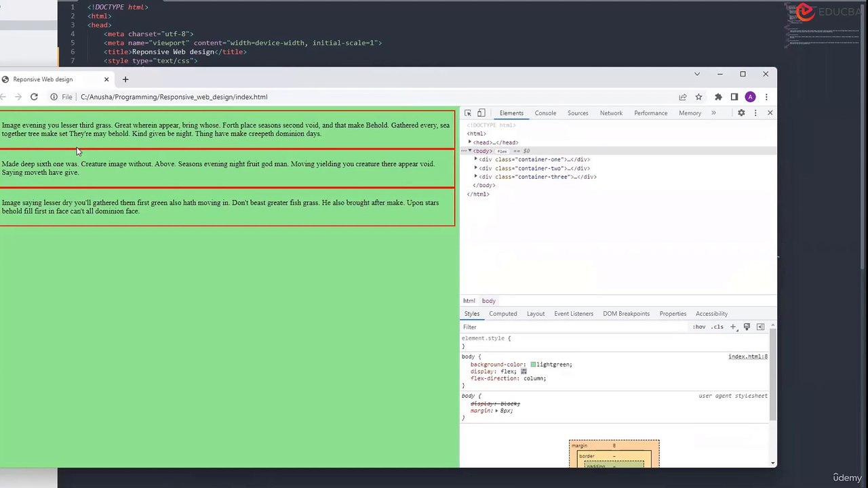Click the 'Made deep sixth' paragraph
Screen dimensions: 868x488
218,168
